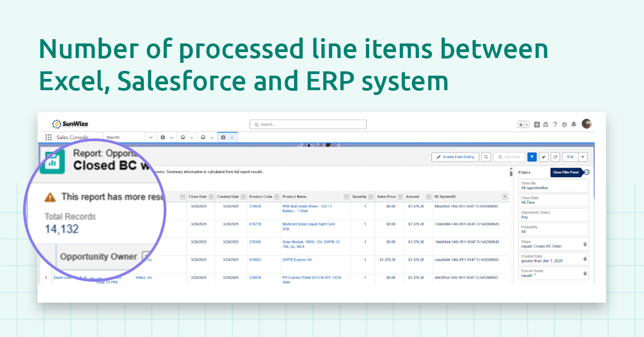Open the Sales Price column menu
644x337 pixels.
point(400,197)
